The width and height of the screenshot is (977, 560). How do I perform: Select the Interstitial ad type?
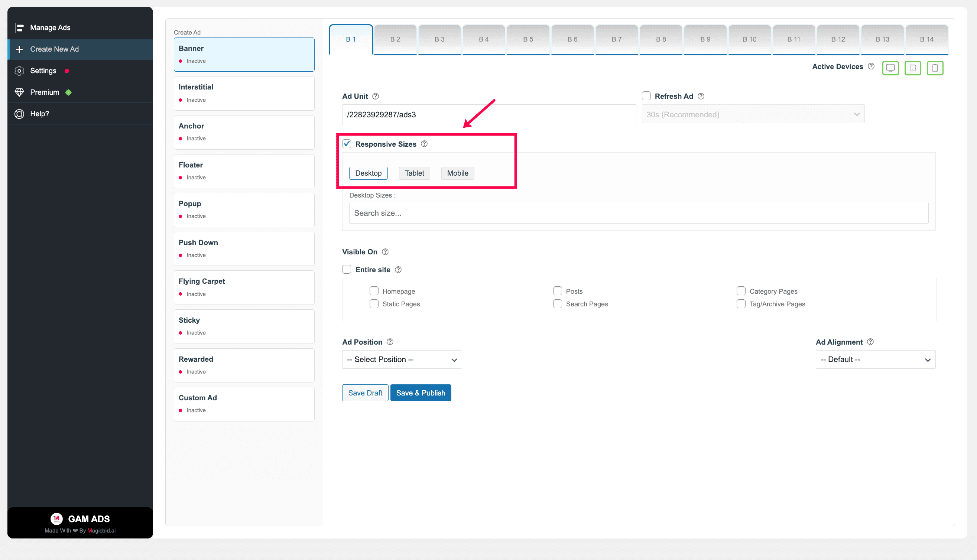click(x=244, y=94)
